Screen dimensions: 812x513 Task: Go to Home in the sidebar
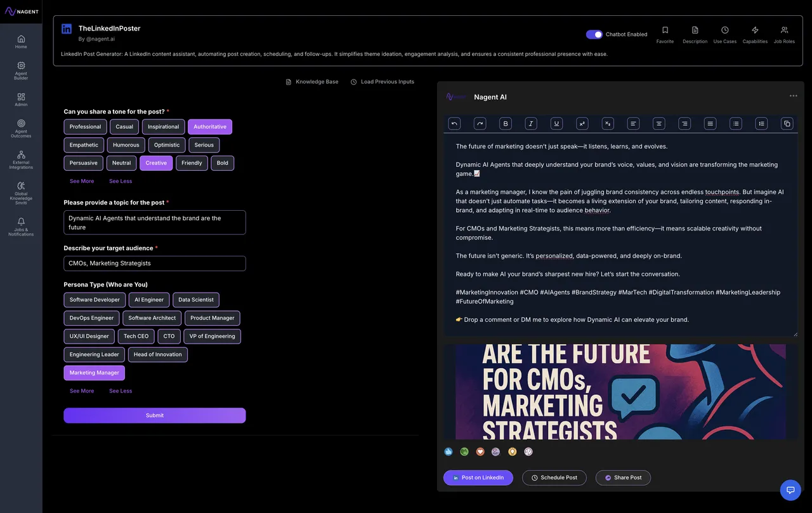[21, 42]
